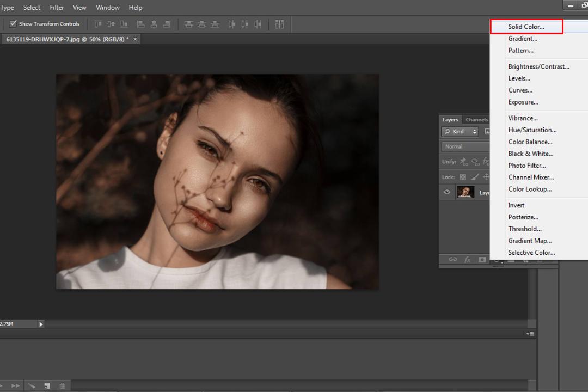Open the Filter menu
Image resolution: width=588 pixels, height=392 pixels.
57,8
